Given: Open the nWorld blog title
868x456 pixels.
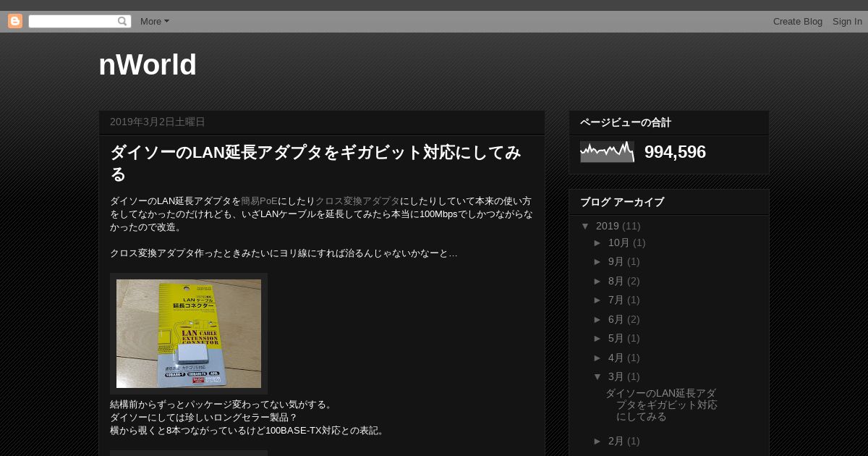Looking at the screenshot, I should [x=148, y=64].
